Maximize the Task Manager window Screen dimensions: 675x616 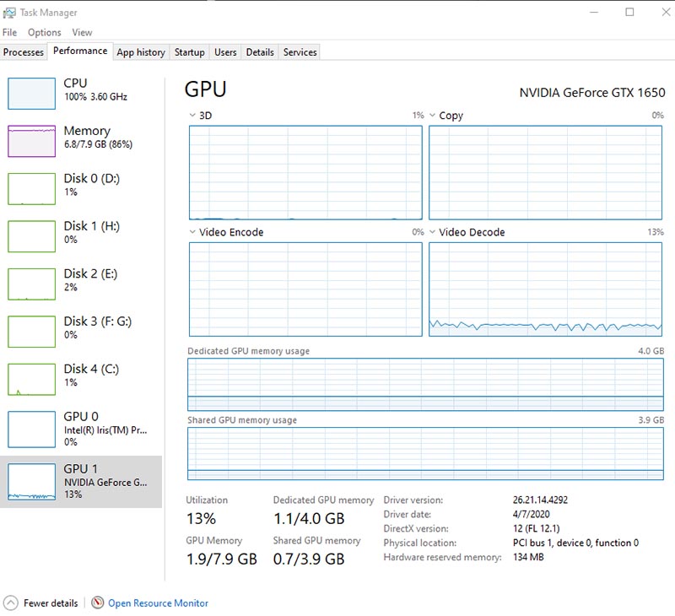(x=629, y=12)
